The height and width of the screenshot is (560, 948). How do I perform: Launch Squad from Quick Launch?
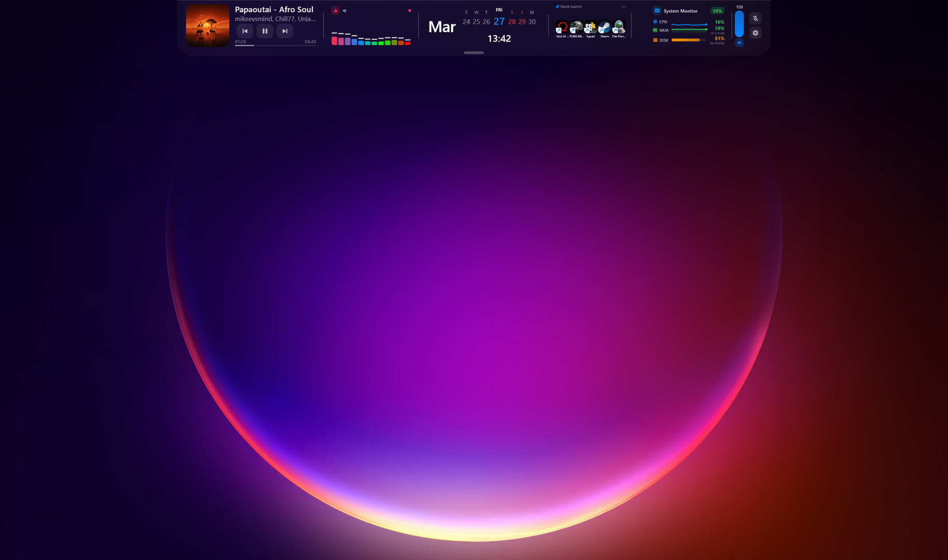(x=590, y=27)
